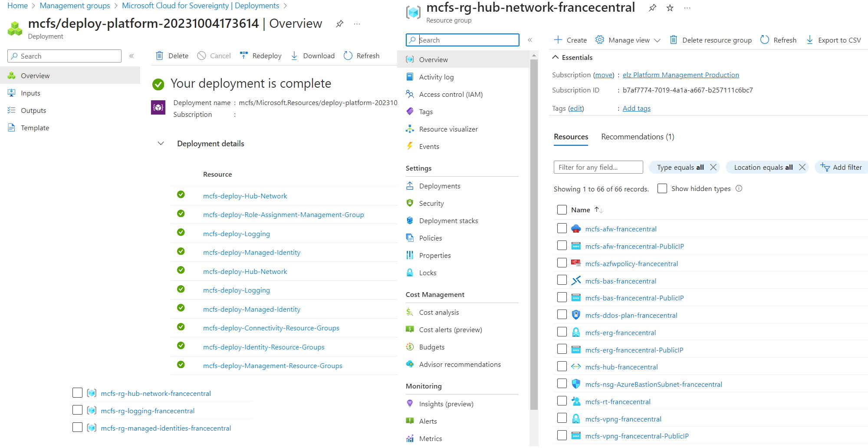Click the Add filter button
Viewport: 868px width, 448px height.
(842, 167)
